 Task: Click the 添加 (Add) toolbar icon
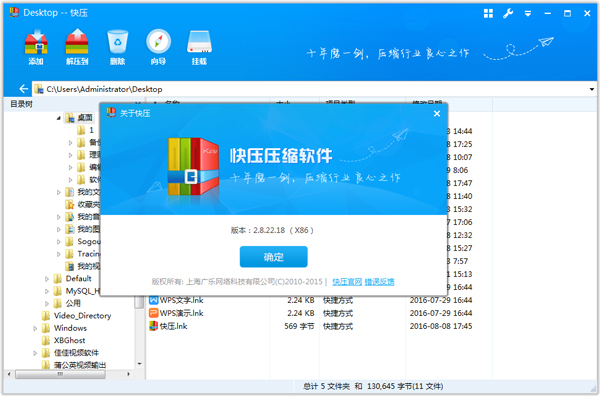(x=36, y=46)
